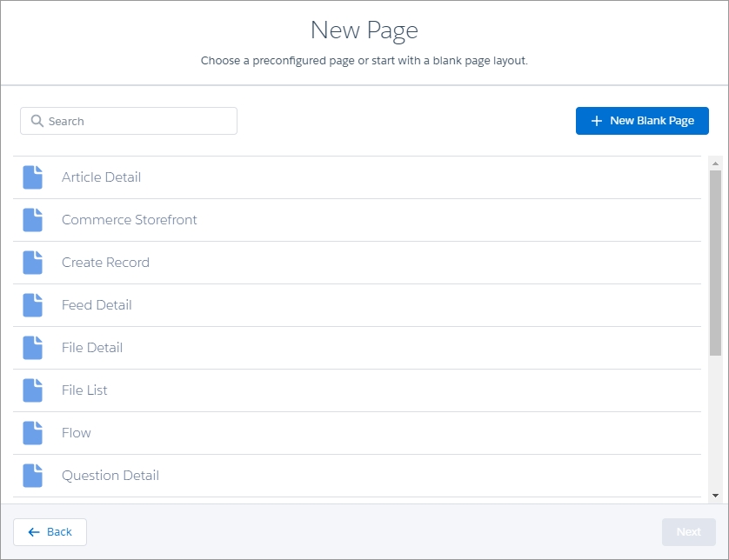Click the Flow page icon
This screenshot has width=729, height=560.
click(32, 433)
